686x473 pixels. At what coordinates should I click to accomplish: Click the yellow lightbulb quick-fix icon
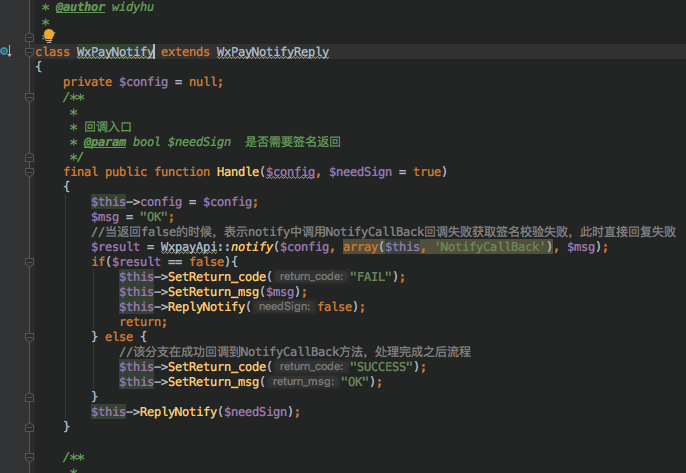(49, 35)
